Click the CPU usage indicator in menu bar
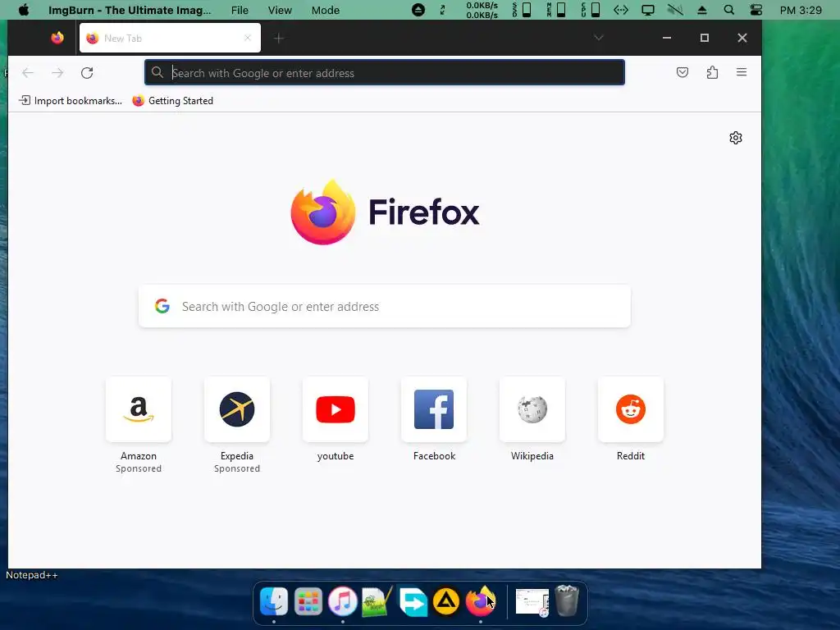This screenshot has height=630, width=840. click(x=591, y=10)
